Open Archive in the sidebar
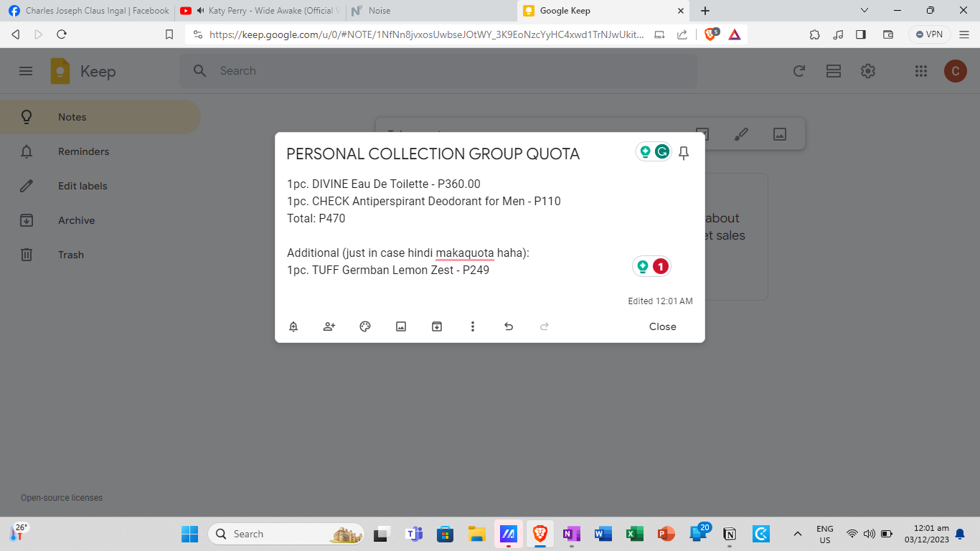980x551 pixels. click(100, 220)
